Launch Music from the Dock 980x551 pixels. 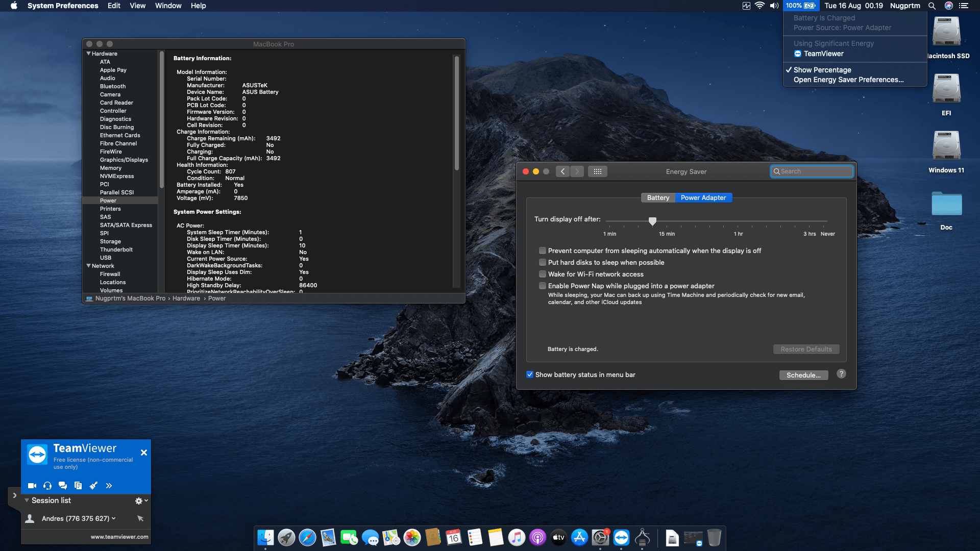(x=517, y=538)
